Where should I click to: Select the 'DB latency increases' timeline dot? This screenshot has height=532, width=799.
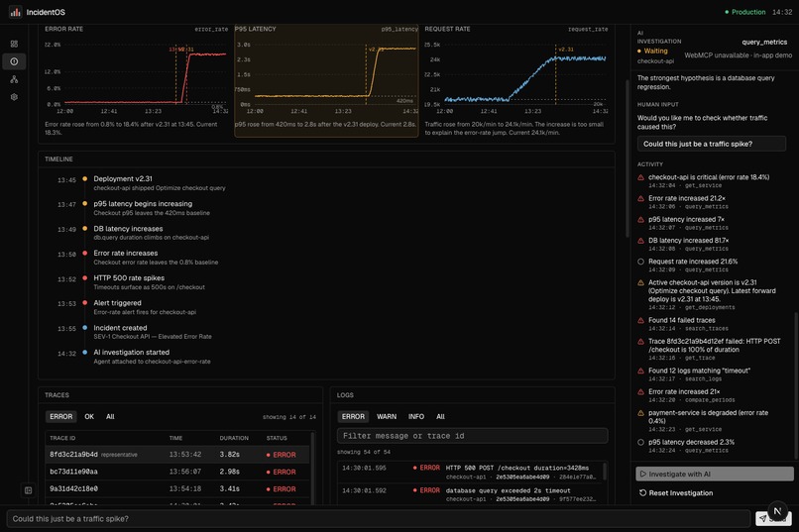pos(84,229)
